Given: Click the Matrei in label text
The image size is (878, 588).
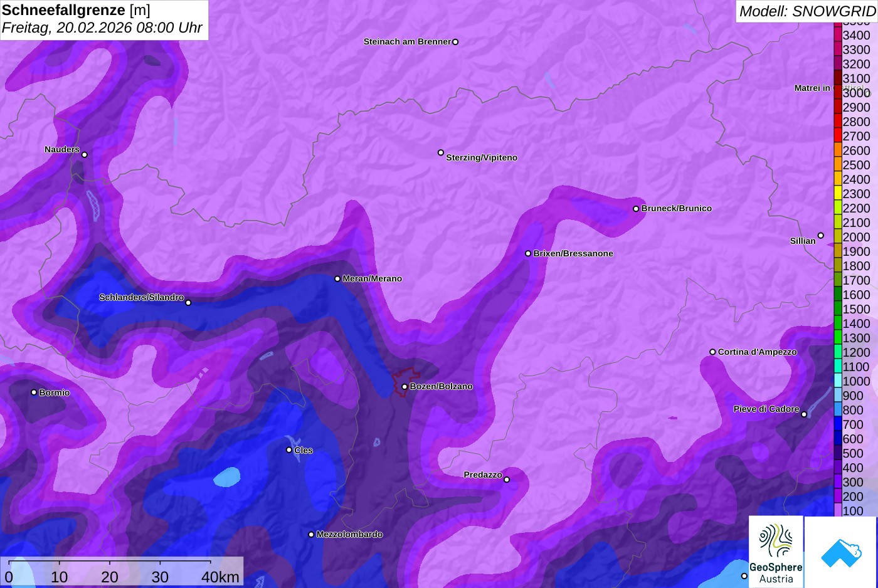Looking at the screenshot, I should click(x=812, y=88).
